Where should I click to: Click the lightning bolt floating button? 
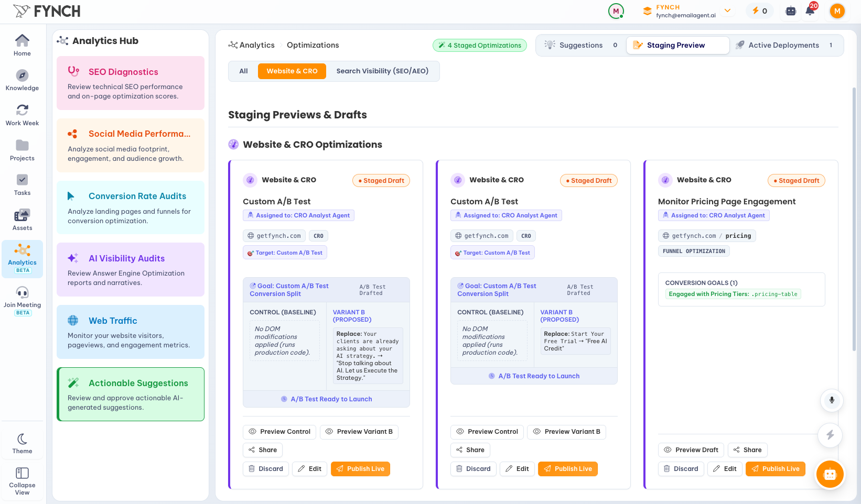[x=830, y=435]
